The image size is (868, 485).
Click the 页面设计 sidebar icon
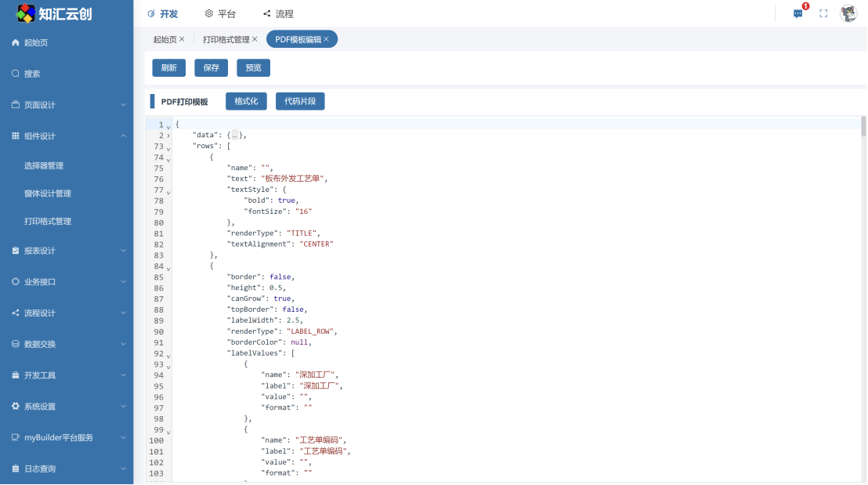point(16,105)
